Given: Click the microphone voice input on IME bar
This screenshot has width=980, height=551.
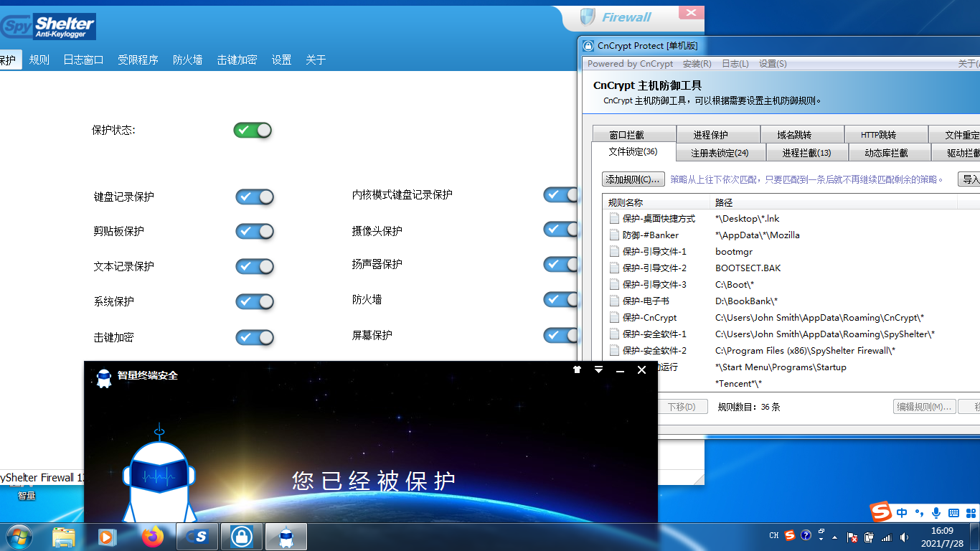Looking at the screenshot, I should click(936, 513).
